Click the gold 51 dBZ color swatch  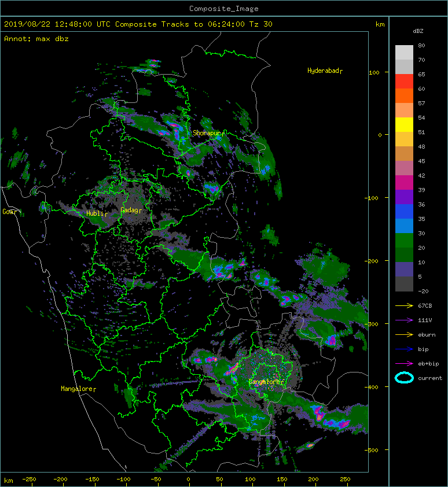pyautogui.click(x=404, y=139)
